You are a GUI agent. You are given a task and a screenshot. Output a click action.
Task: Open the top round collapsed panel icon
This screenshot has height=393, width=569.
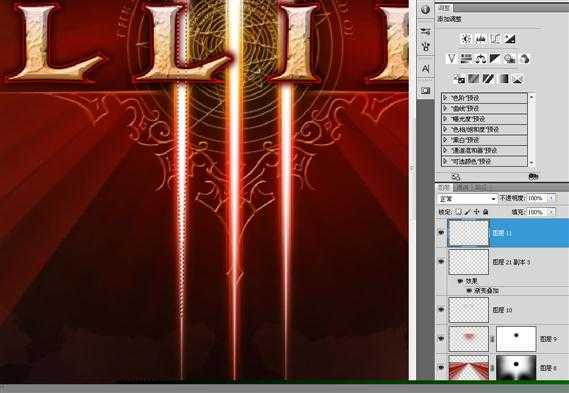(426, 10)
